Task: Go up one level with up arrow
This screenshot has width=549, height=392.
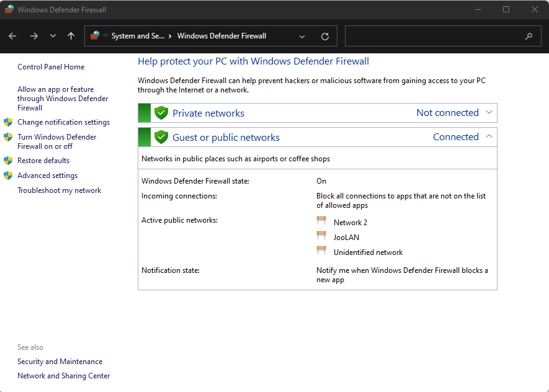Action: click(x=71, y=36)
